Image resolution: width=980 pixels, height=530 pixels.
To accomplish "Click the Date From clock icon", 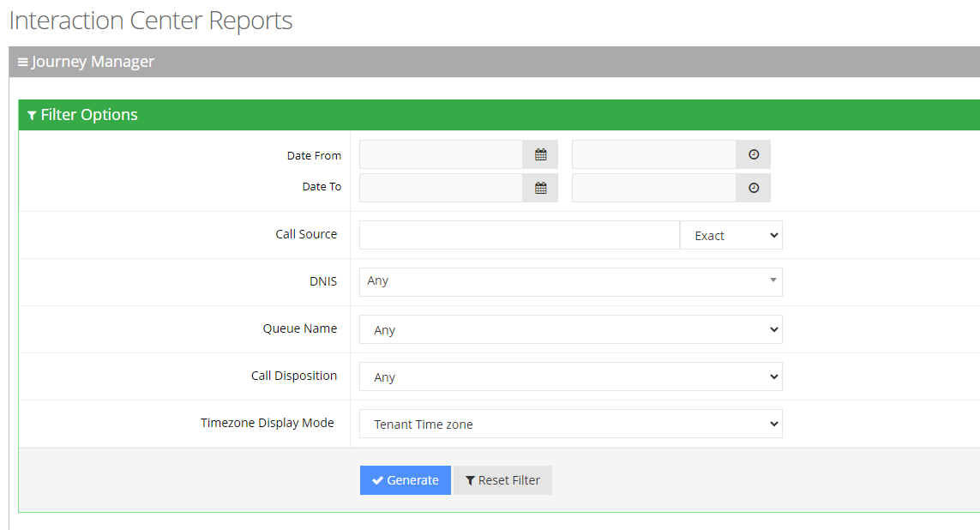I will click(x=753, y=155).
